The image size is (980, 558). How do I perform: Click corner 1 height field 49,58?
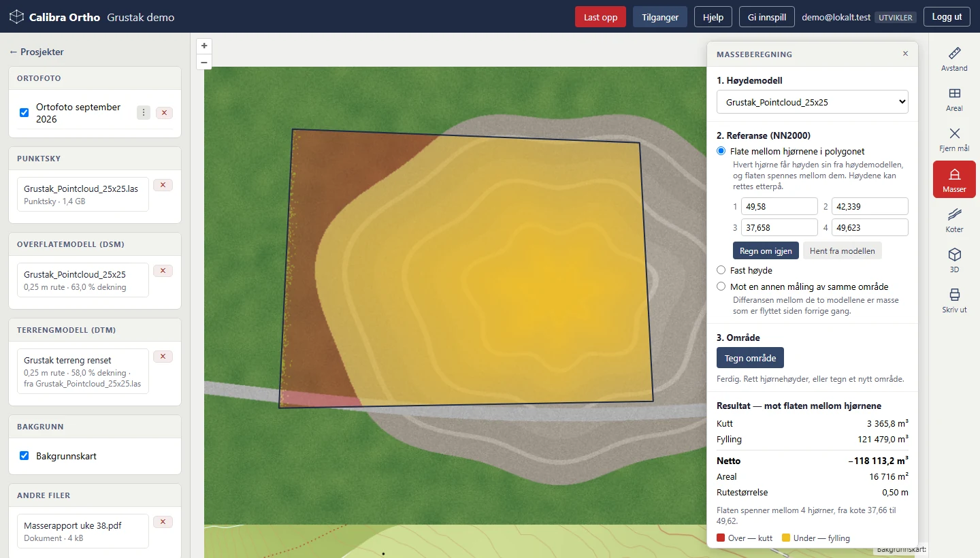(x=779, y=206)
